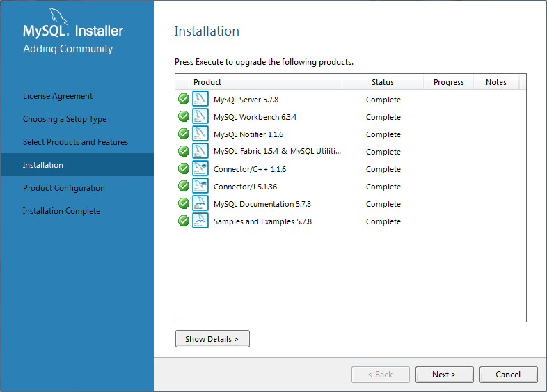
Task: Click the Notes column header
Action: [496, 82]
